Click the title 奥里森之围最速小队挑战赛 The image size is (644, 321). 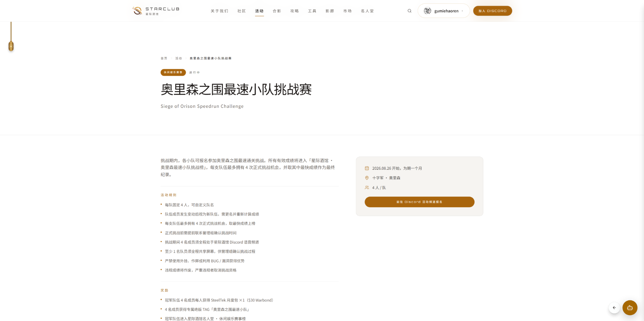236,90
